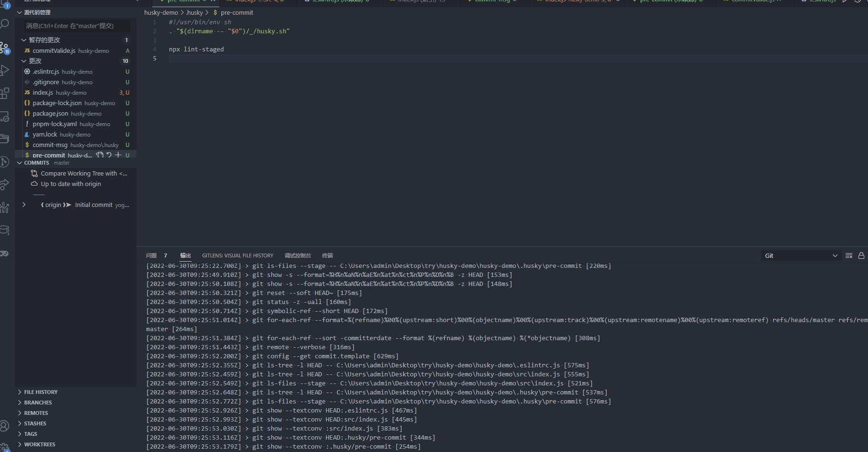Viewport: 868px width, 452px height.
Task: Collapse the COMMITS master section
Action: click(x=76, y=163)
